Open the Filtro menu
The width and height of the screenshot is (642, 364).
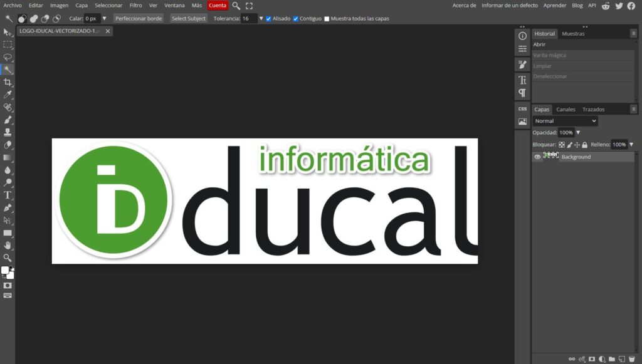pos(136,5)
